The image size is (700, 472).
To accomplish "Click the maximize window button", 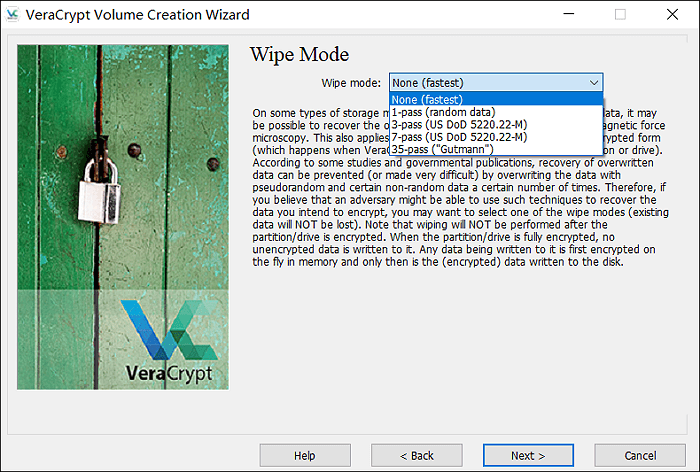I will (620, 15).
